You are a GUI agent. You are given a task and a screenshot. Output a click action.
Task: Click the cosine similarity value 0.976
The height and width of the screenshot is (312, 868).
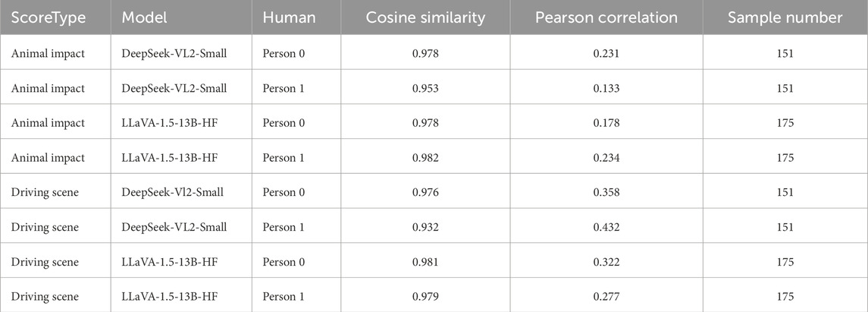point(425,192)
